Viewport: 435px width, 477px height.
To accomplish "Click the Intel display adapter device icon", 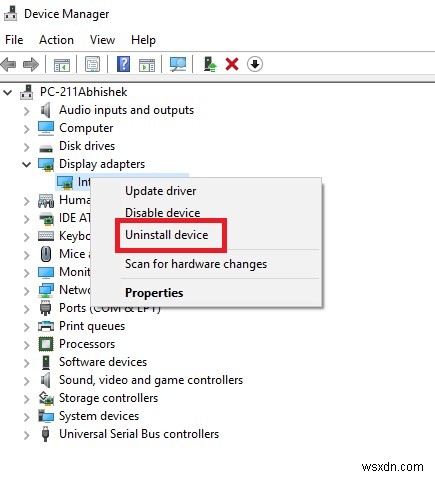I will [65, 182].
